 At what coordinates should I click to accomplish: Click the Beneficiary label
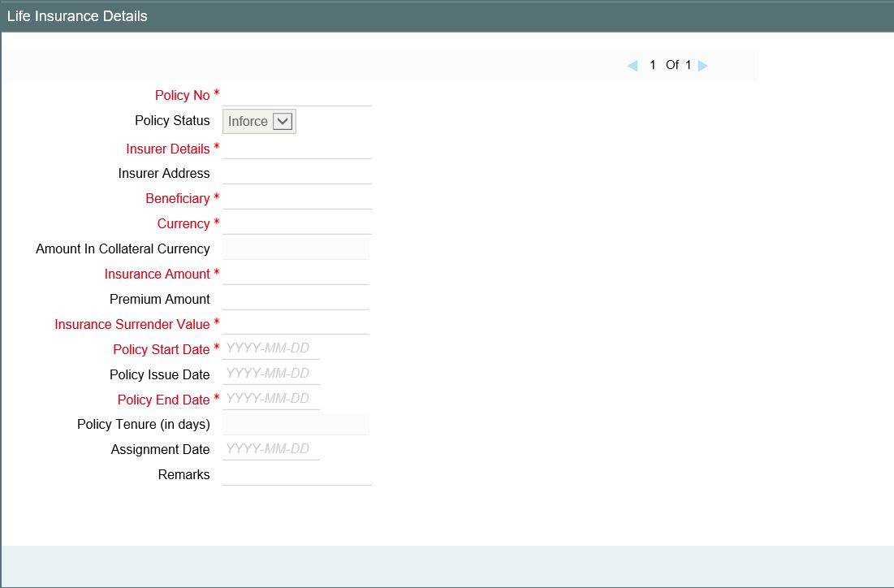click(x=177, y=198)
